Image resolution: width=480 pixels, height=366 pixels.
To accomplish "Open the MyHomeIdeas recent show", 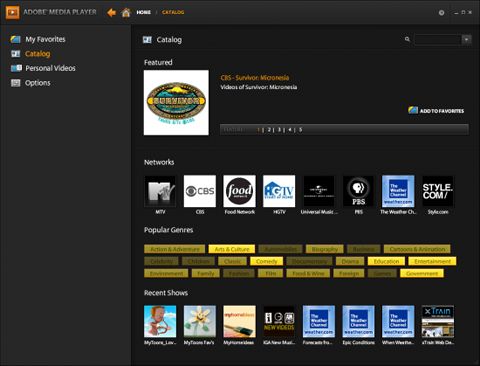I will pyautogui.click(x=239, y=321).
